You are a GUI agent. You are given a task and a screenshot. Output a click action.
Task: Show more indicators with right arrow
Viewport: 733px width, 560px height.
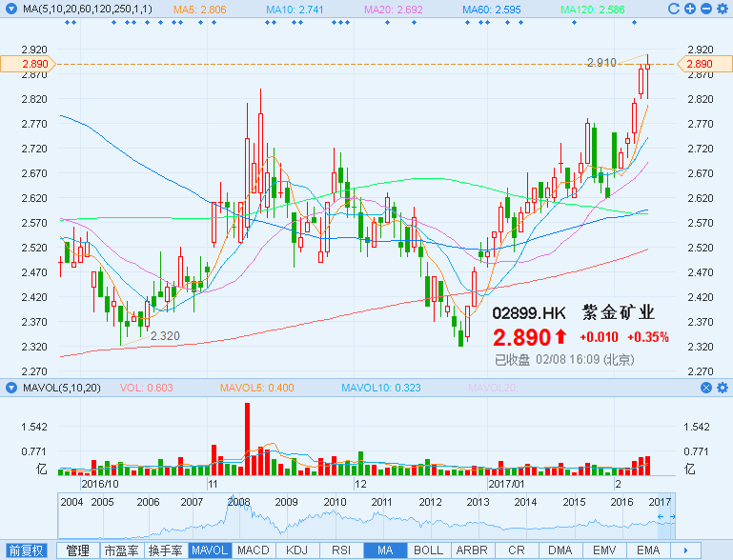[683, 550]
